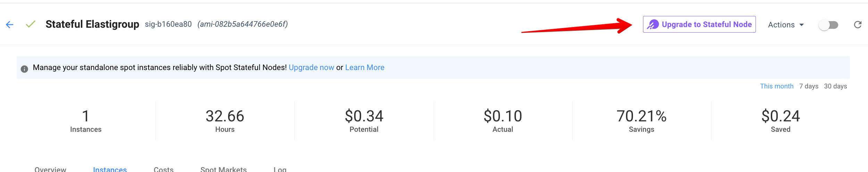Image resolution: width=868 pixels, height=172 pixels.
Task: Open the Learn More link
Action: point(365,68)
